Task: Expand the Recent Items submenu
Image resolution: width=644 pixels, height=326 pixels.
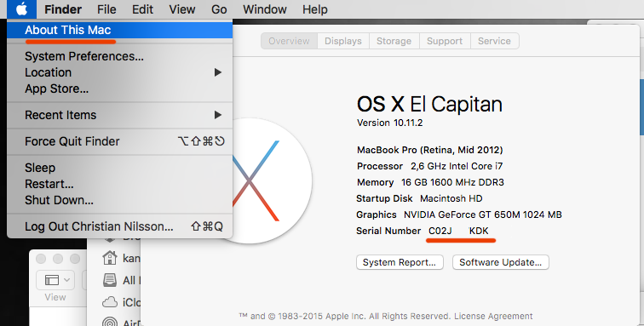Action: (x=119, y=115)
